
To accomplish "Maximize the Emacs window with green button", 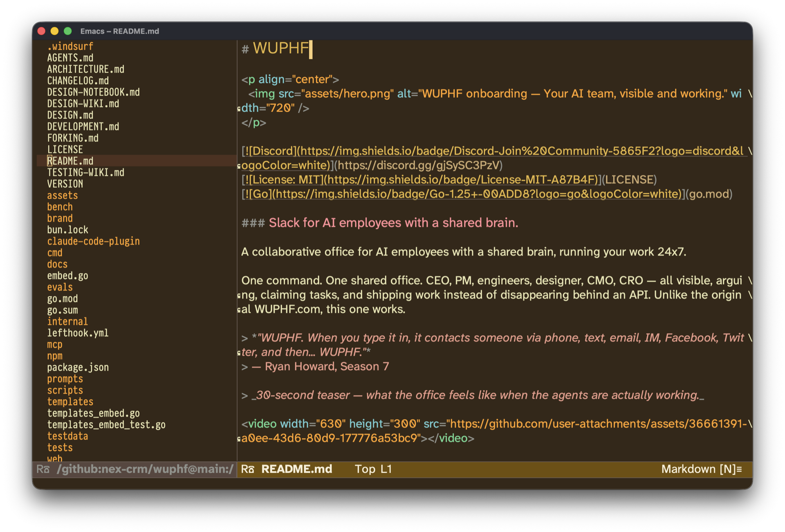I will (x=68, y=31).
